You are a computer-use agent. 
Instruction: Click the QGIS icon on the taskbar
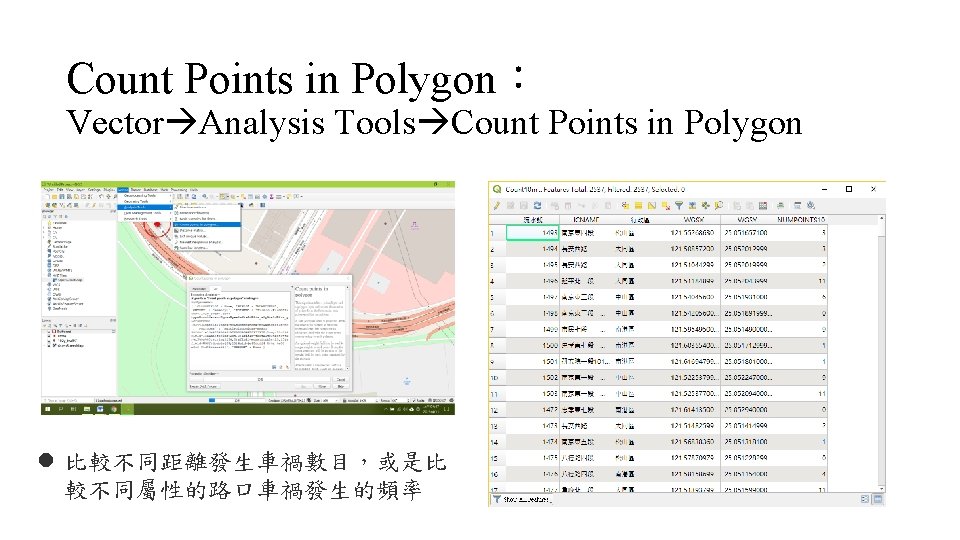tap(128, 409)
